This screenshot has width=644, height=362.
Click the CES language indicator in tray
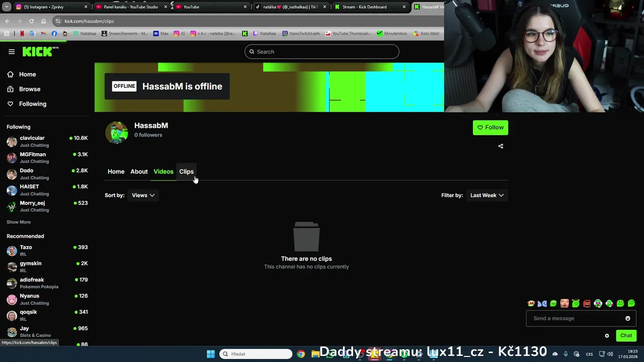(589, 354)
